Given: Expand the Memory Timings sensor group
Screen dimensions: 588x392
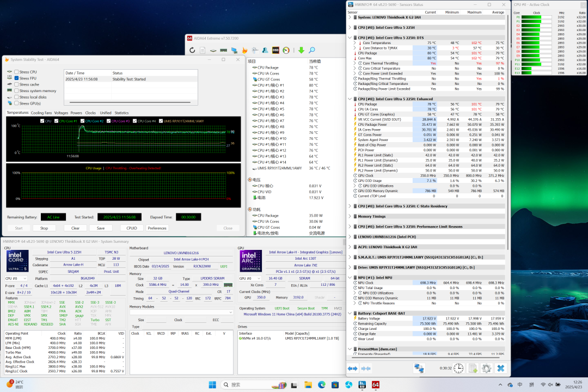Looking at the screenshot, I should [350, 217].
